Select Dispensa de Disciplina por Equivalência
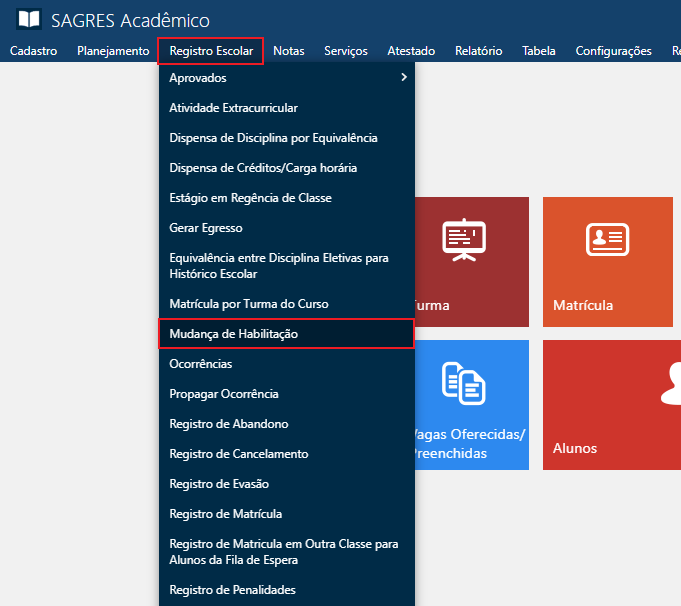Image resolution: width=681 pixels, height=606 pixels. tap(273, 138)
